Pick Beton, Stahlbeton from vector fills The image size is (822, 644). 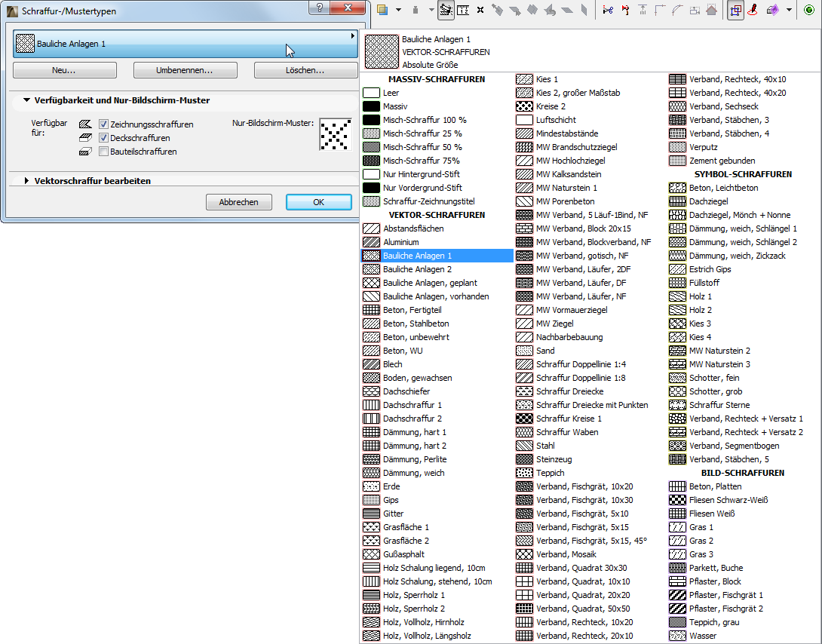point(437,324)
